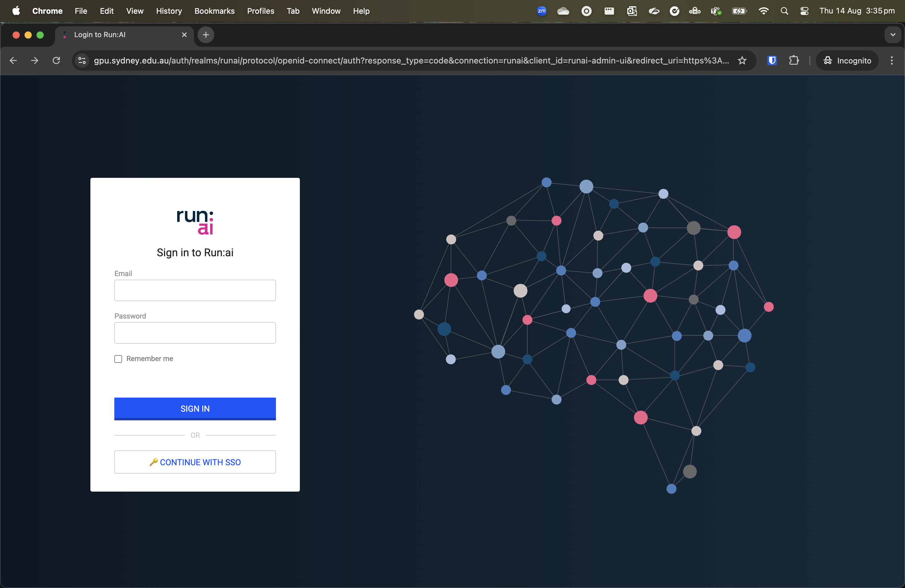
Task: Open the Wi-Fi status icon
Action: 763,11
